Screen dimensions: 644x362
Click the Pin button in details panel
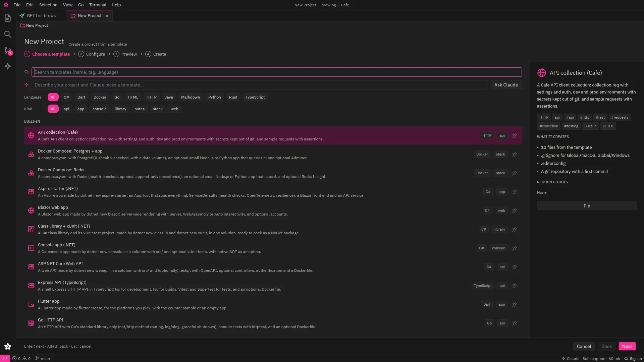tap(587, 206)
